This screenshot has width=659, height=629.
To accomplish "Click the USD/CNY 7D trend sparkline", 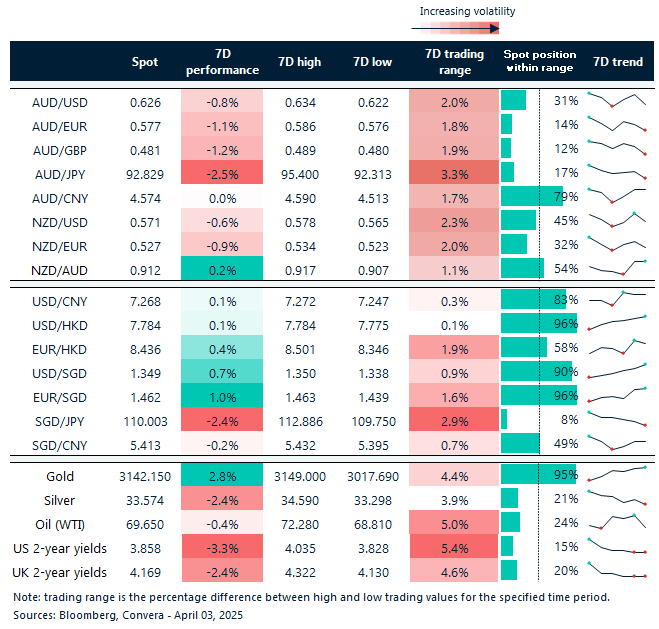I will click(616, 299).
